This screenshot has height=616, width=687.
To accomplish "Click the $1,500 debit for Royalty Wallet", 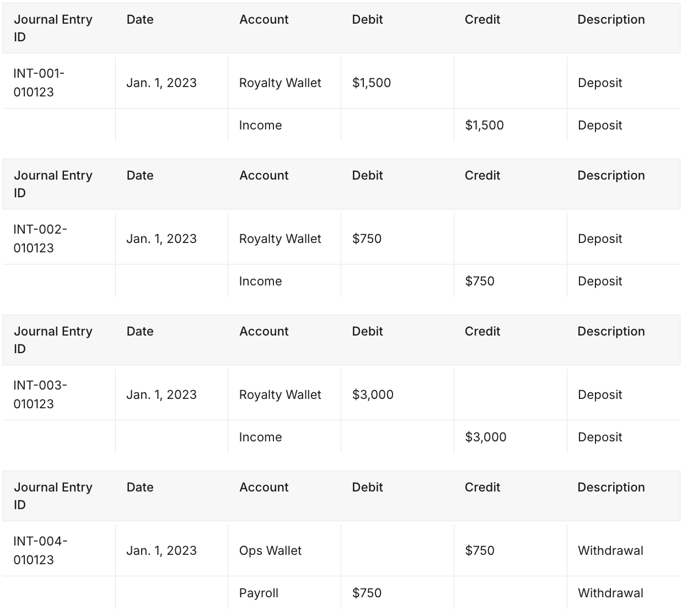I will click(372, 83).
